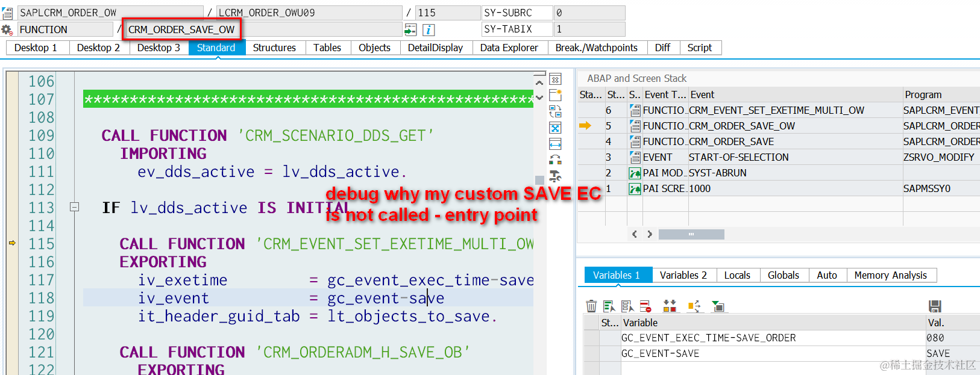Click the save floppy disk icon in Variables panel
The height and width of the screenshot is (375, 980).
(935, 306)
